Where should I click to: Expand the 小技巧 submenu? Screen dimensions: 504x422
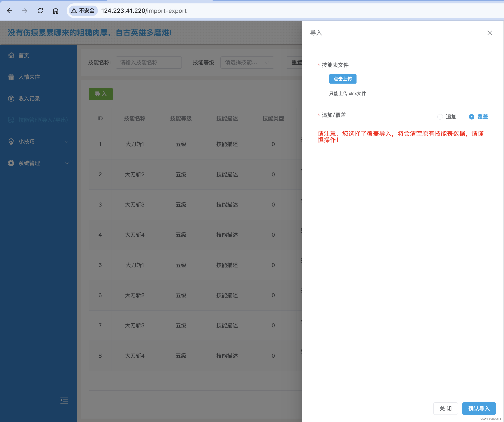[38, 142]
